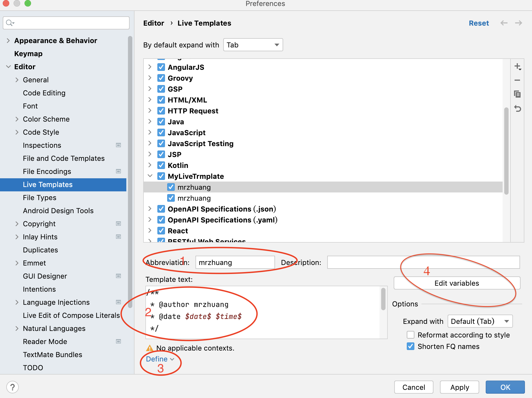Click the duplicate template copy icon
The height and width of the screenshot is (398, 532).
coord(517,94)
